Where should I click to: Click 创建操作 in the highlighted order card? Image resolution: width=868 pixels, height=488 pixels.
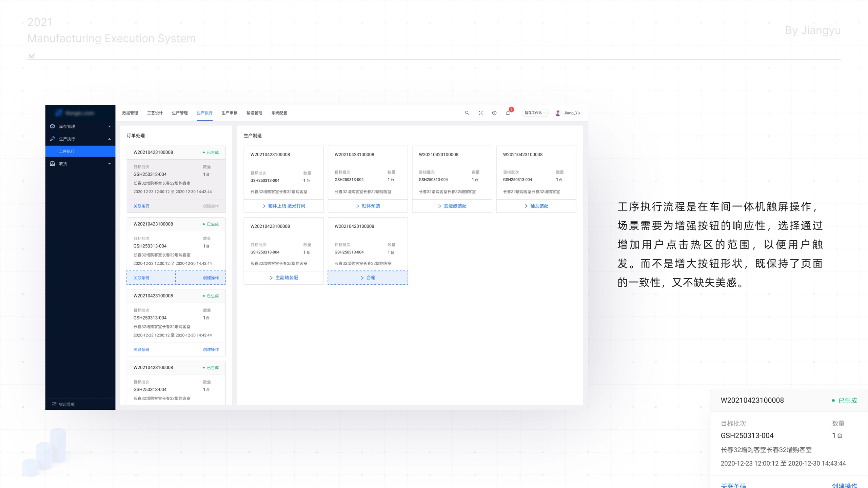(211, 278)
